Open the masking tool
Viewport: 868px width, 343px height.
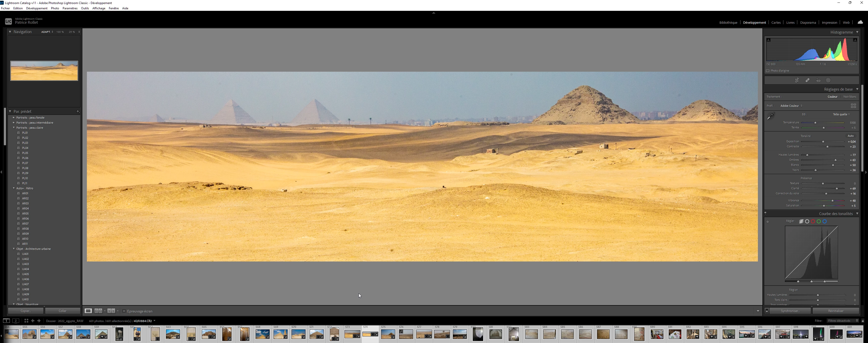pos(828,81)
